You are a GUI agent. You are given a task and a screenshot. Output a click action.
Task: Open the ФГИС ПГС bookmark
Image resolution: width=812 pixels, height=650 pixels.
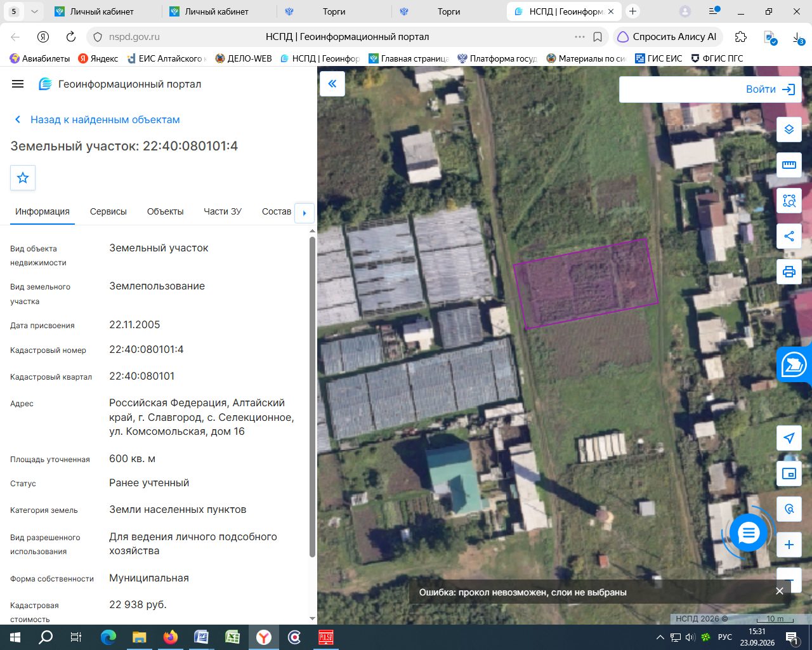(x=717, y=58)
